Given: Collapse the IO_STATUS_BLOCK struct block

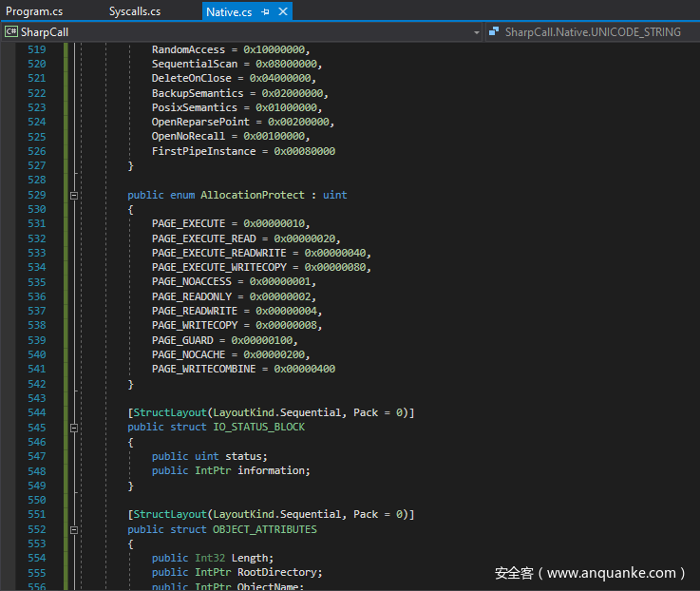Looking at the screenshot, I should tap(72, 428).
